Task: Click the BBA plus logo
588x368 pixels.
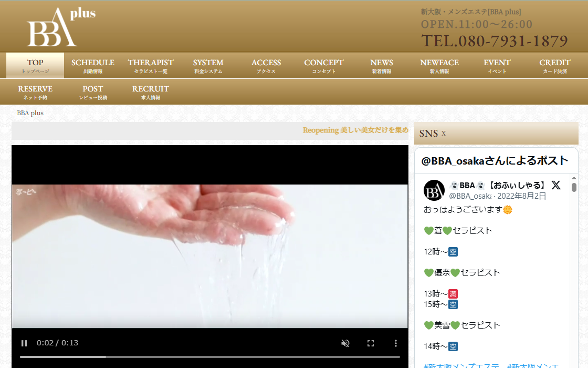Action: [61, 27]
